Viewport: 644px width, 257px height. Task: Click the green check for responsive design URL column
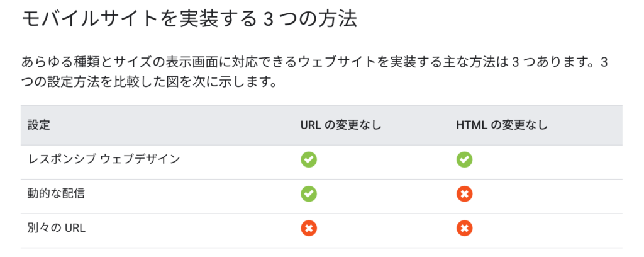pos(308,160)
